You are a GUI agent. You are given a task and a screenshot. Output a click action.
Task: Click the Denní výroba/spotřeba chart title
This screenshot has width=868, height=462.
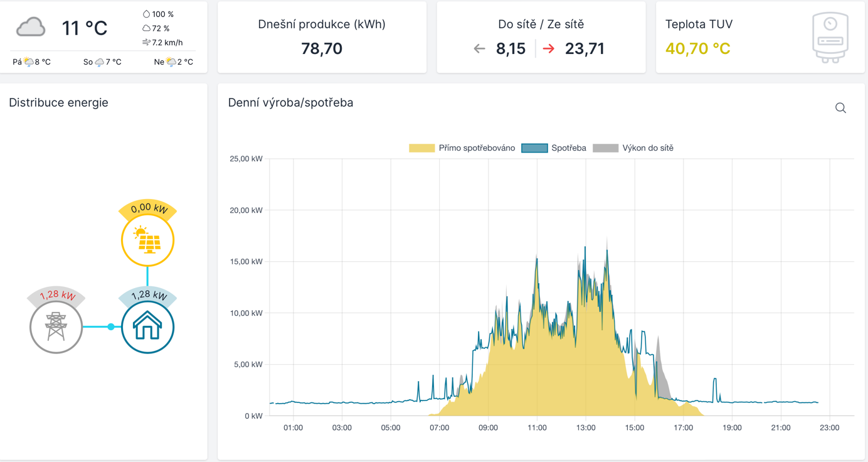click(x=290, y=102)
